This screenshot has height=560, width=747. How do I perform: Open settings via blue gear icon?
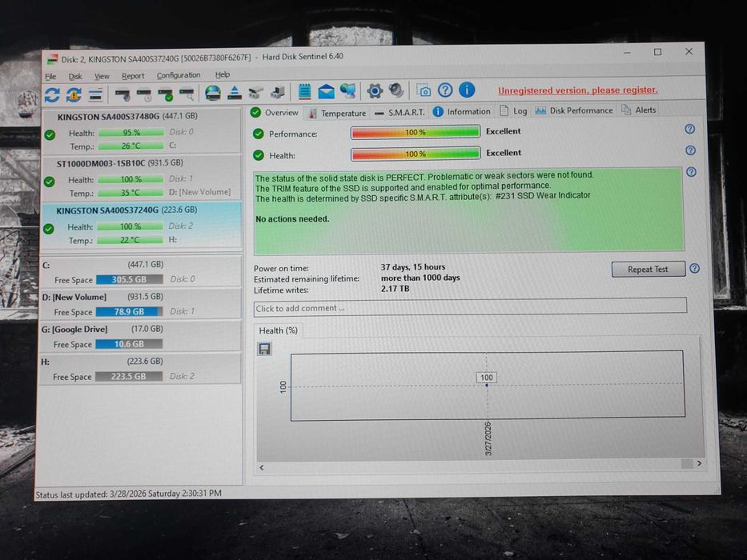pyautogui.click(x=375, y=90)
